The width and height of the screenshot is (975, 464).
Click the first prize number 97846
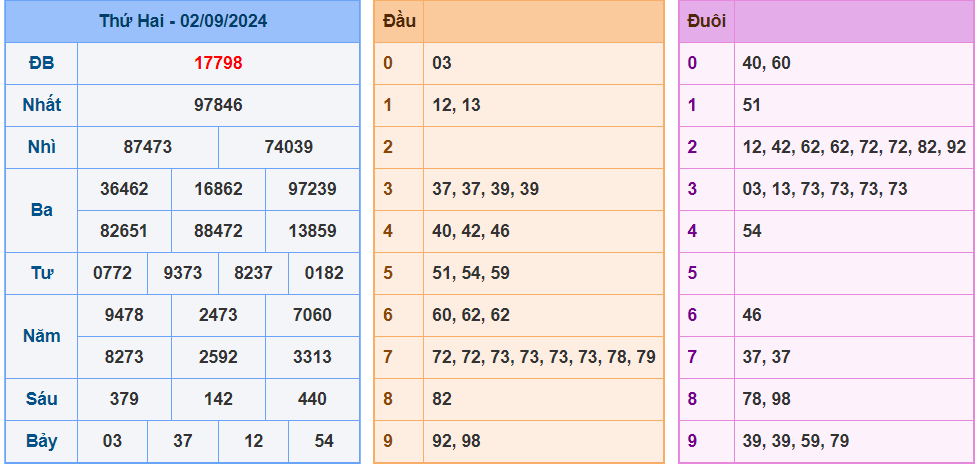pos(218,105)
